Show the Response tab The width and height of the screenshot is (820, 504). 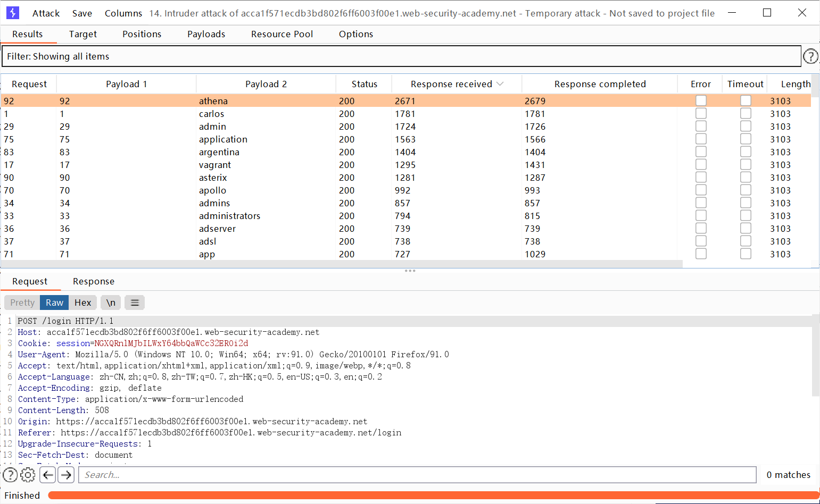(94, 281)
